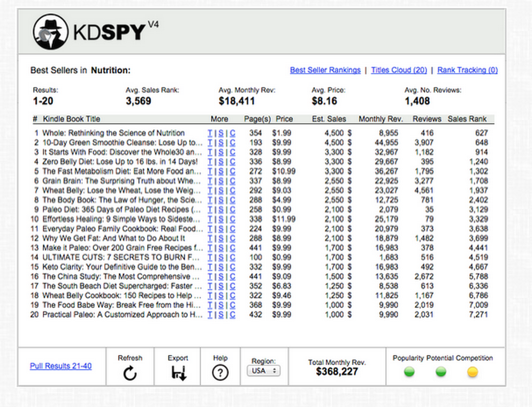Open Rank Tracking (0) link
This screenshot has width=532, height=407.
468,70
